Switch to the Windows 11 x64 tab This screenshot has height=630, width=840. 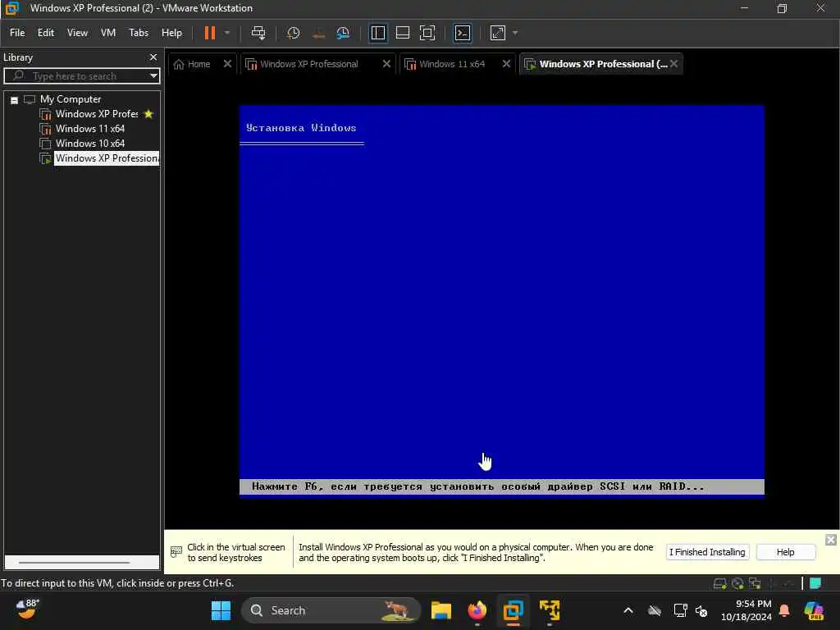coord(450,64)
